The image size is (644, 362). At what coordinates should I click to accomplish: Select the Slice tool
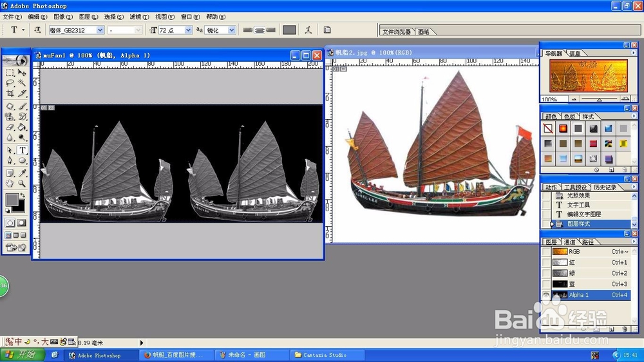(x=22, y=93)
